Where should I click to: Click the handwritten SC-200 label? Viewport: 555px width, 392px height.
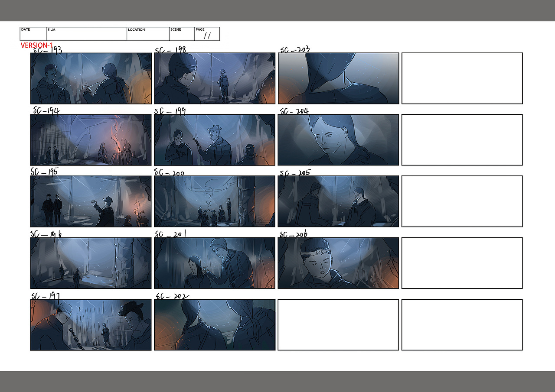(170, 173)
